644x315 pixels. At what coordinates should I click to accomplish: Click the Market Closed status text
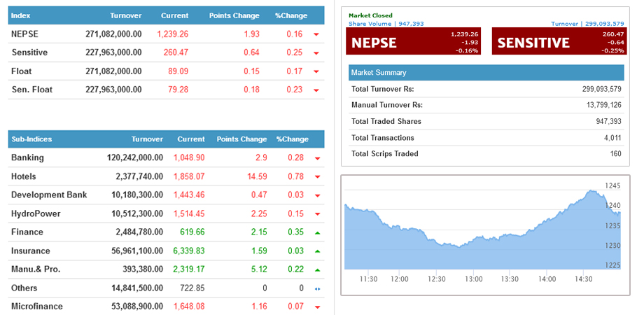coord(370,15)
